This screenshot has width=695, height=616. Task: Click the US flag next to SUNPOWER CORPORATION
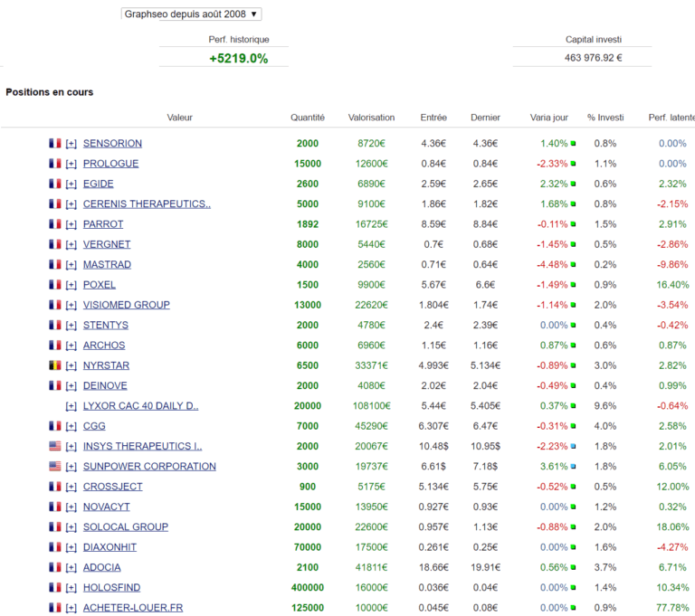click(x=55, y=467)
